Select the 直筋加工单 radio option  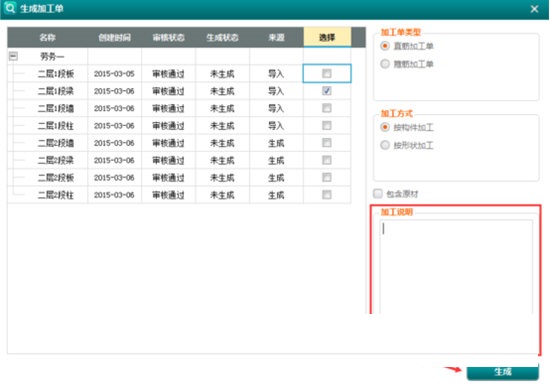[x=385, y=46]
